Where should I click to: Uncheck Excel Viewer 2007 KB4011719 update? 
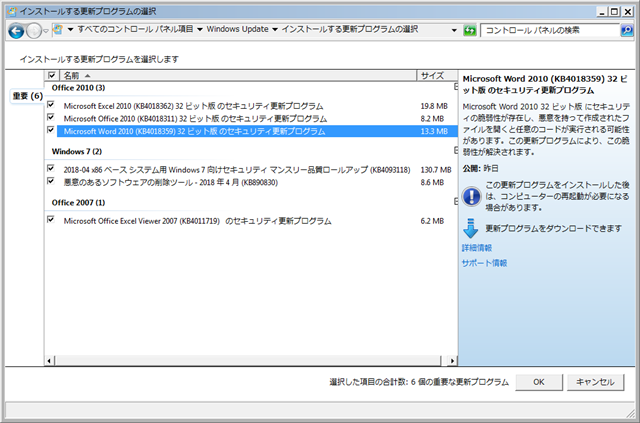click(x=51, y=220)
